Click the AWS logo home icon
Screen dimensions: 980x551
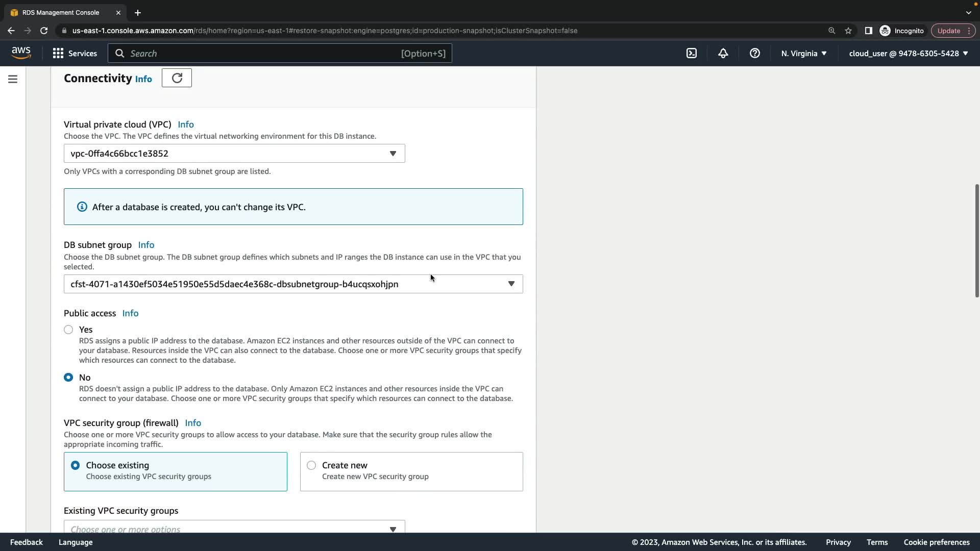[21, 53]
